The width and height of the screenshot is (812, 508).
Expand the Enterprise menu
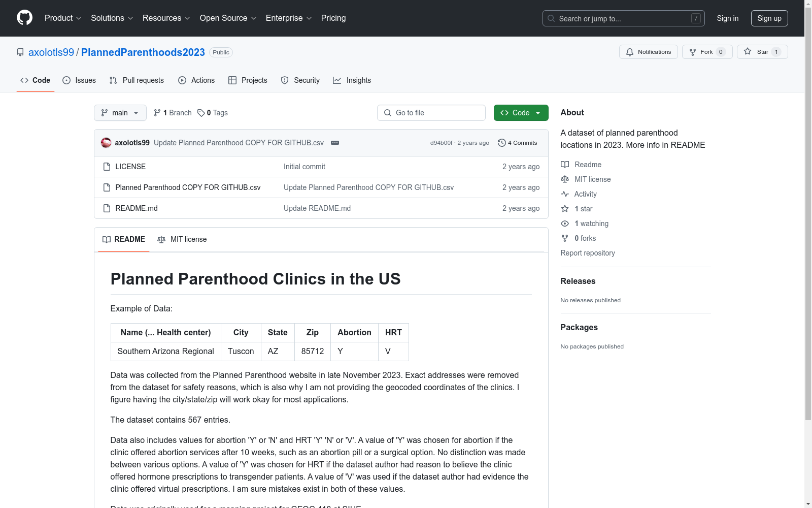289,18
